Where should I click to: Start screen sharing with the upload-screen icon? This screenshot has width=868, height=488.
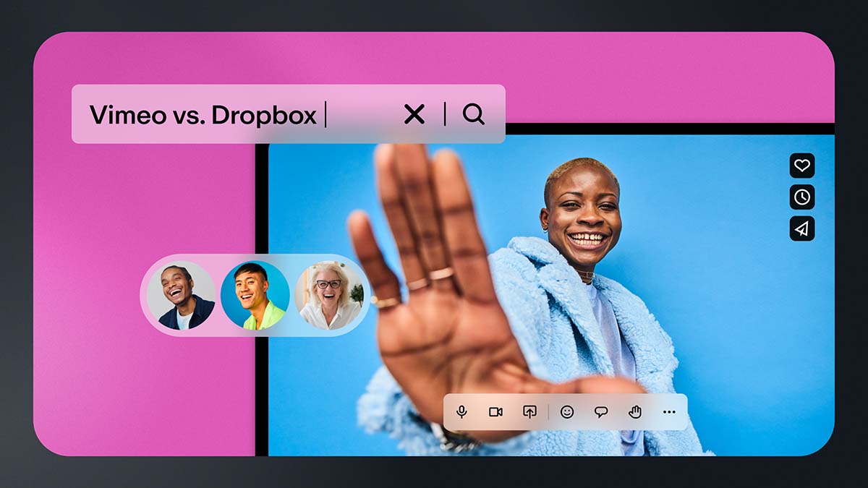pos(529,412)
